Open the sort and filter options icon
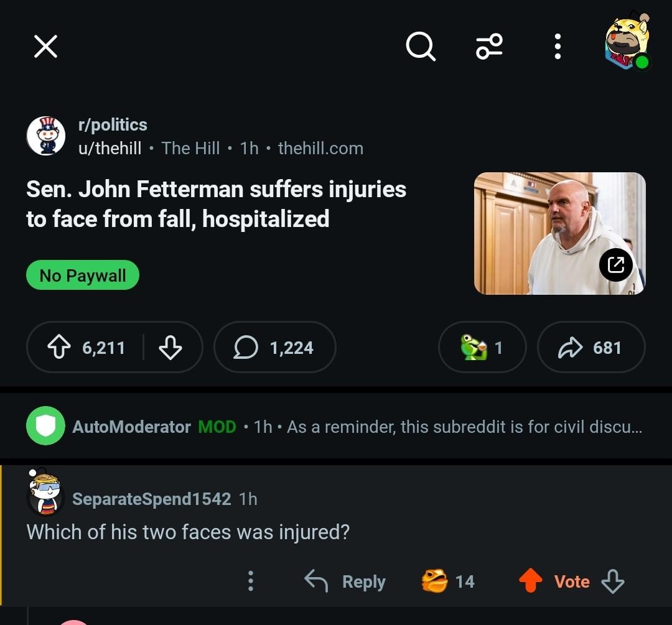 click(x=489, y=46)
